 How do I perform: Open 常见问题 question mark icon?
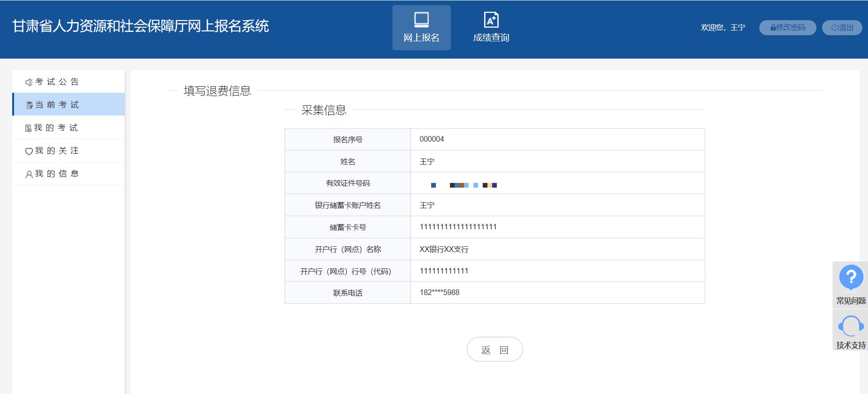coord(851,278)
